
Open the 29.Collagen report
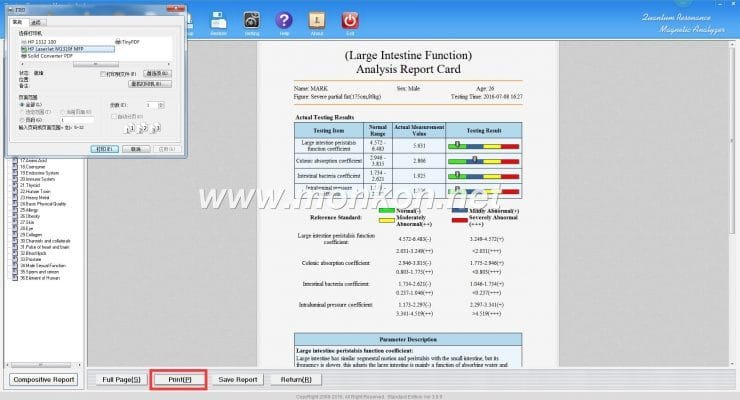pyautogui.click(x=31, y=234)
